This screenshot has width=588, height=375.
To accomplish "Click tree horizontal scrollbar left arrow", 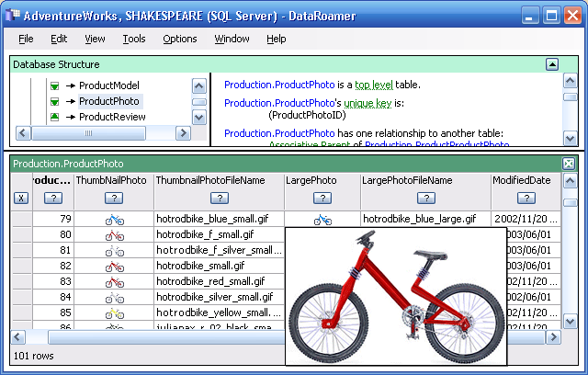I will 23,133.
